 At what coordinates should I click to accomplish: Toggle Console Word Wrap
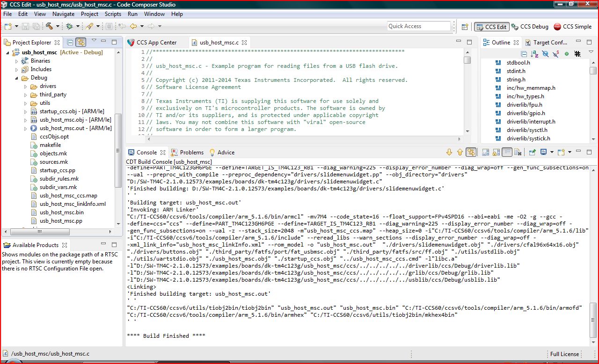pyautogui.click(x=507, y=152)
